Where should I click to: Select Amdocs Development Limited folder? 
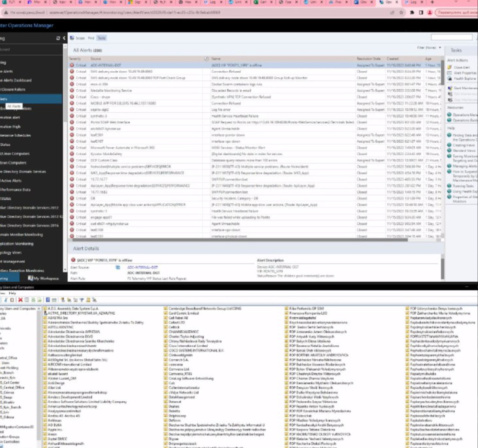pos(68,397)
